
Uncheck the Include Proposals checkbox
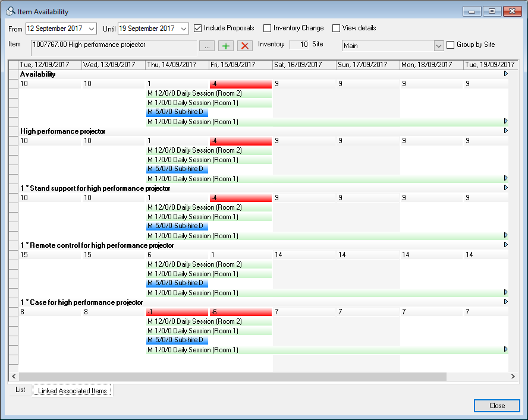tap(197, 28)
